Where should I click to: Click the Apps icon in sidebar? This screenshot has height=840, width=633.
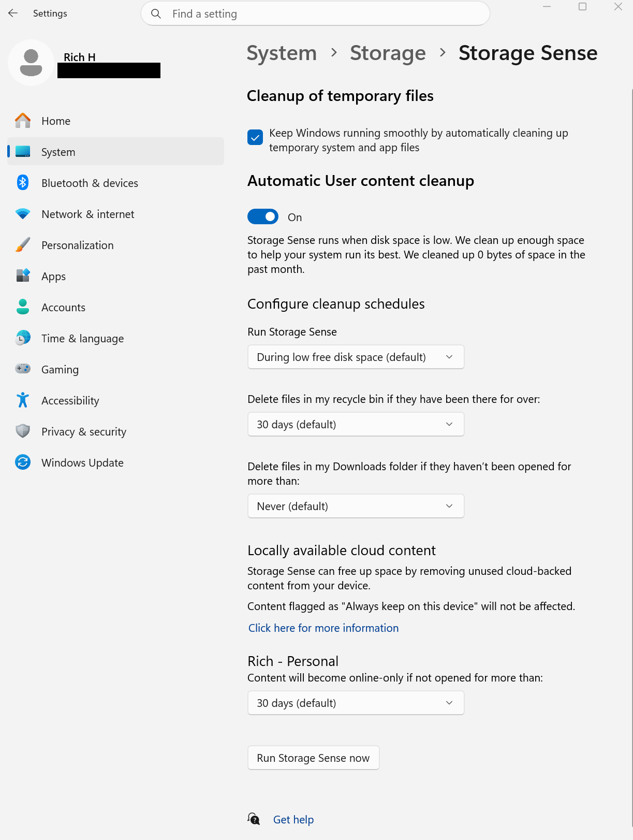coord(23,276)
